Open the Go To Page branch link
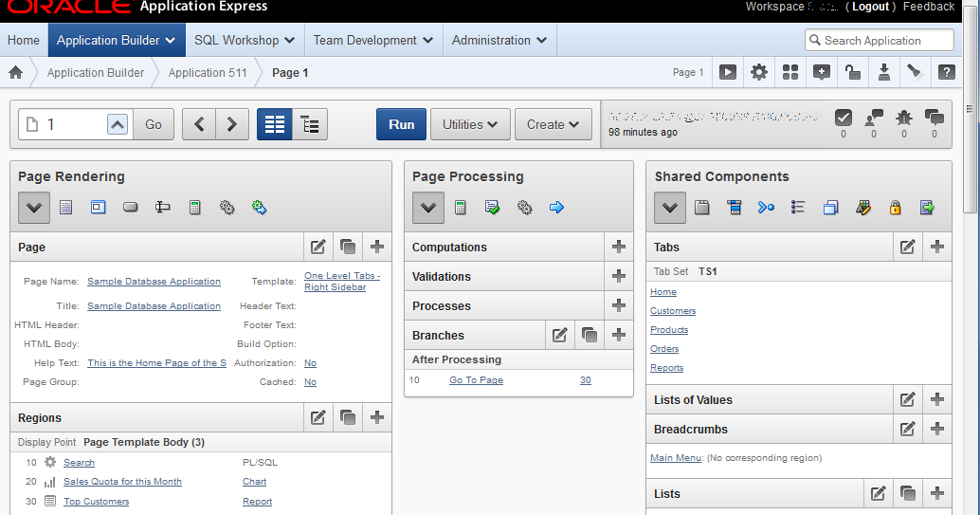The image size is (980, 515). (x=476, y=379)
